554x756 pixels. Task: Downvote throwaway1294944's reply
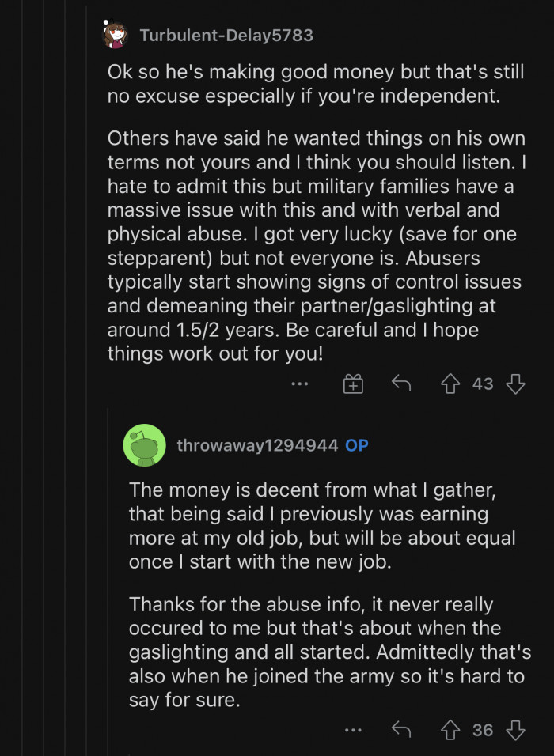[x=516, y=730]
